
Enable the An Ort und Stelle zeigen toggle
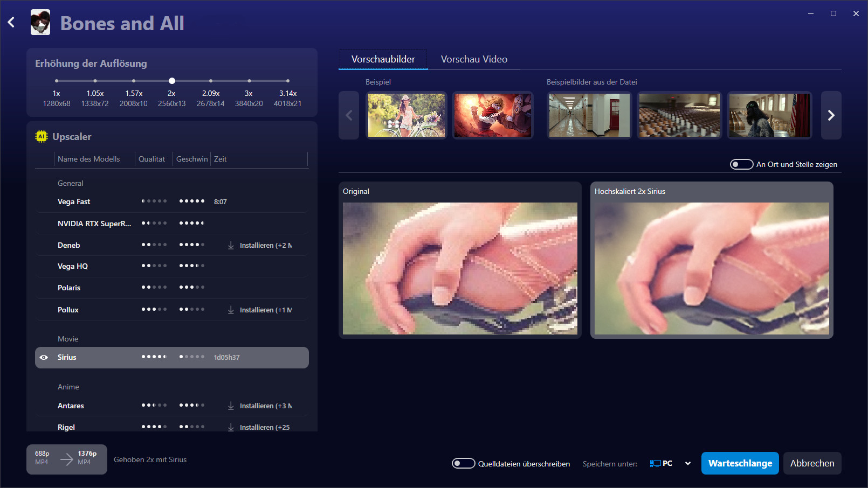741,164
